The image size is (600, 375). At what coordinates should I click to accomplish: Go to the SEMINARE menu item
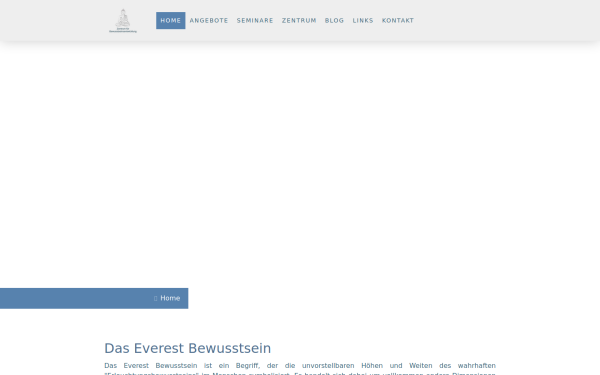pos(255,21)
